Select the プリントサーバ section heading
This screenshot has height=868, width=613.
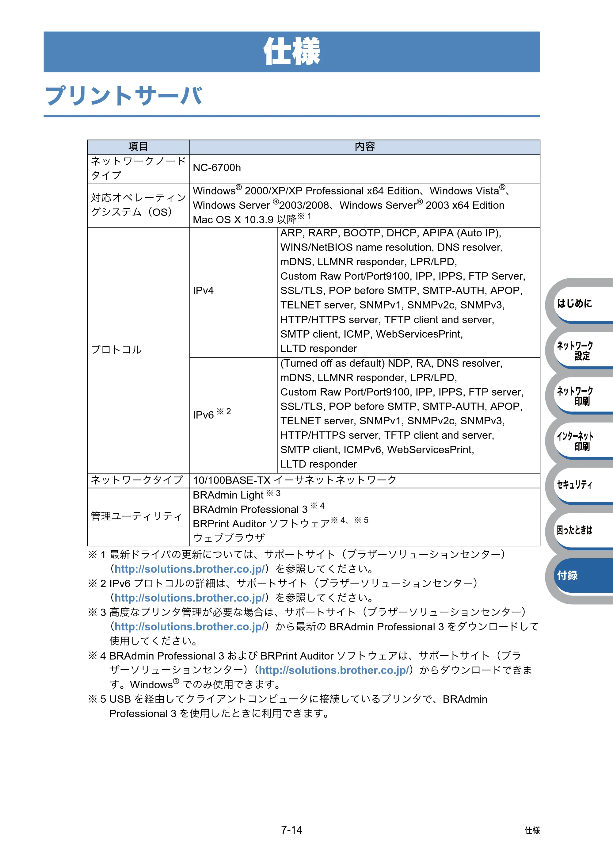124,95
